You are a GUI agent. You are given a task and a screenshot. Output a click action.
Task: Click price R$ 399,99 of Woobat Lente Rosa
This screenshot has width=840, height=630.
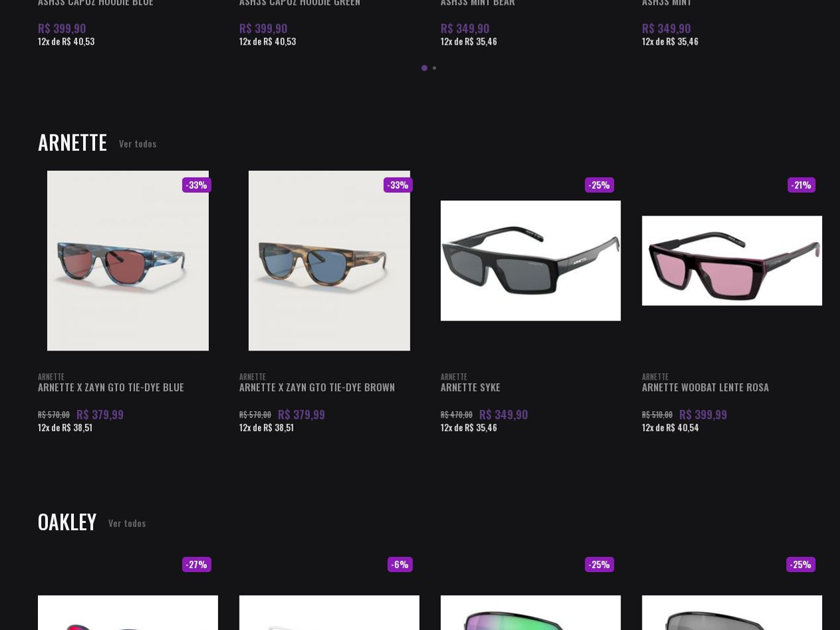(x=703, y=414)
